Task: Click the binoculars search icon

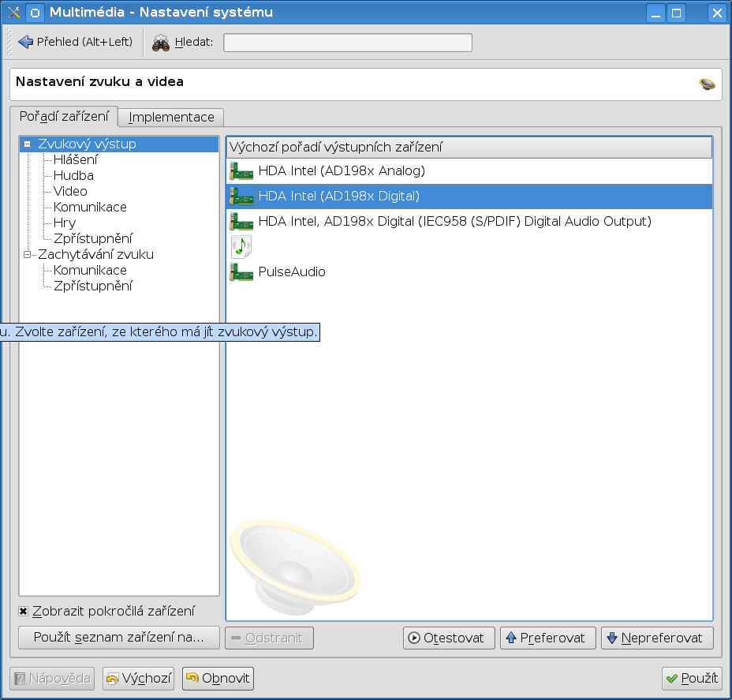Action: tap(161, 43)
